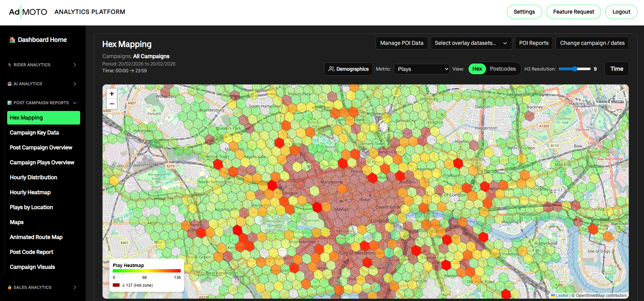Click the AI Analytics sidebar icon

point(10,84)
